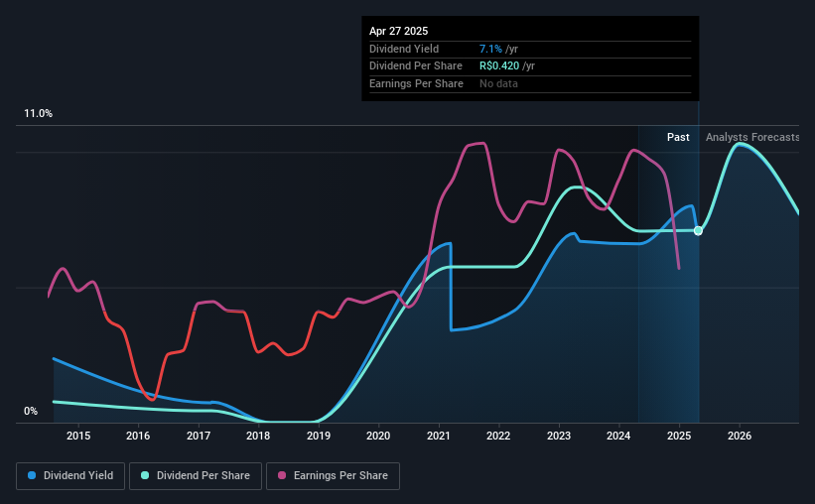Click the 2023 x-axis label
Screen dimensions: 815x504
559,436
